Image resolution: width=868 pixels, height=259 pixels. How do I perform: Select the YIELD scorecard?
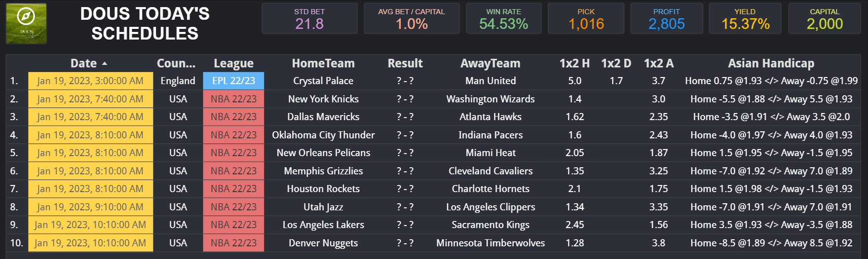point(745,19)
